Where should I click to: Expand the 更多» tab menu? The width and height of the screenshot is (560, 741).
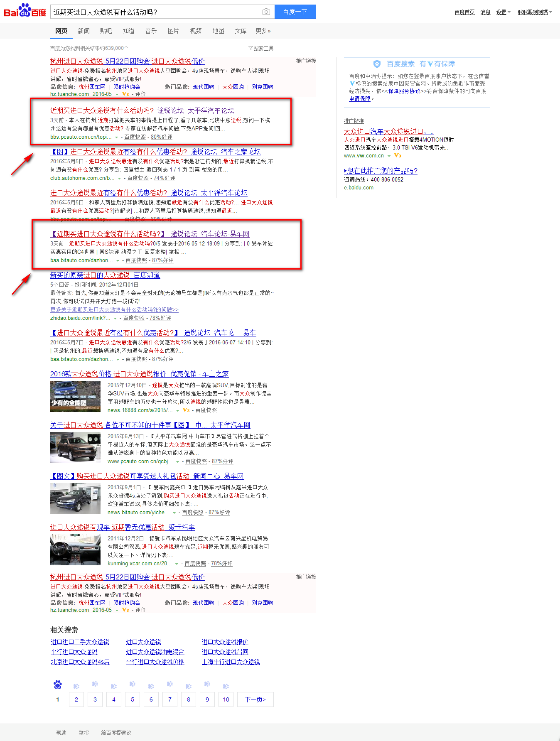click(x=263, y=31)
